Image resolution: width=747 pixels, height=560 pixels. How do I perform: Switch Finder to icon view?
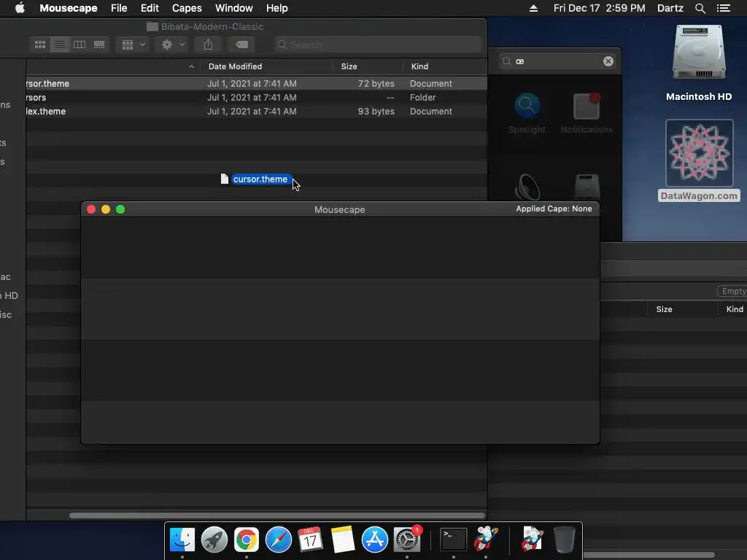click(40, 44)
